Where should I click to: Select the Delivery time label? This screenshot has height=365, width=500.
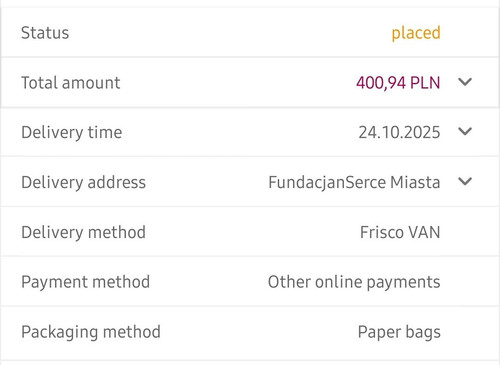[72, 133]
